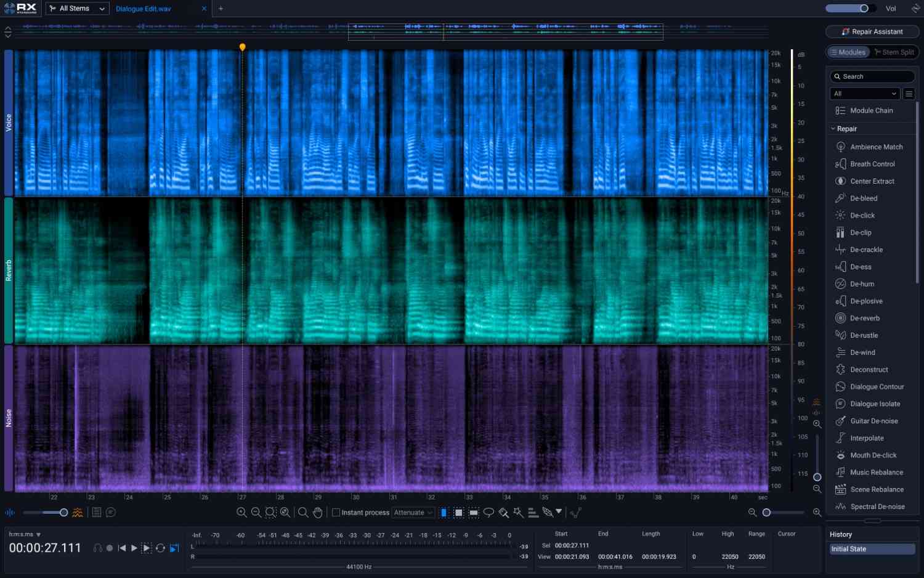924x578 pixels.
Task: Switch to the Dialogue Edit.wav tab
Action: 144,9
